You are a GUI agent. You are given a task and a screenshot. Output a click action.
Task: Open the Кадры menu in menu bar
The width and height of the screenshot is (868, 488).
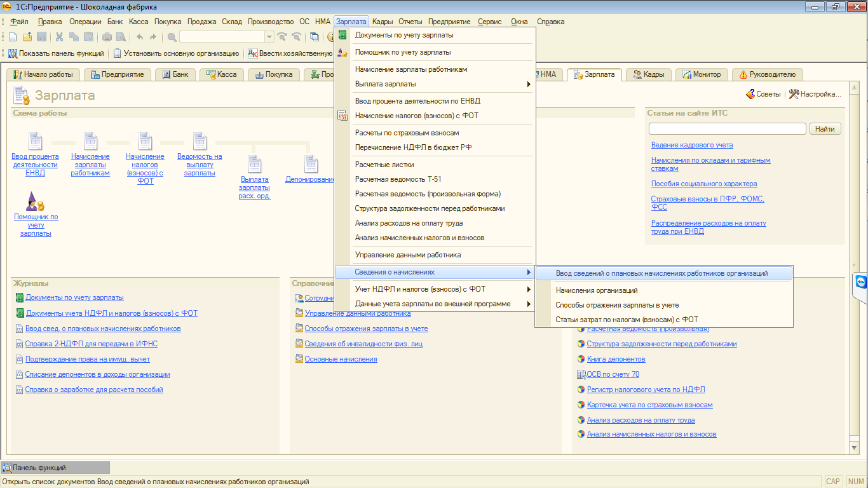(383, 22)
